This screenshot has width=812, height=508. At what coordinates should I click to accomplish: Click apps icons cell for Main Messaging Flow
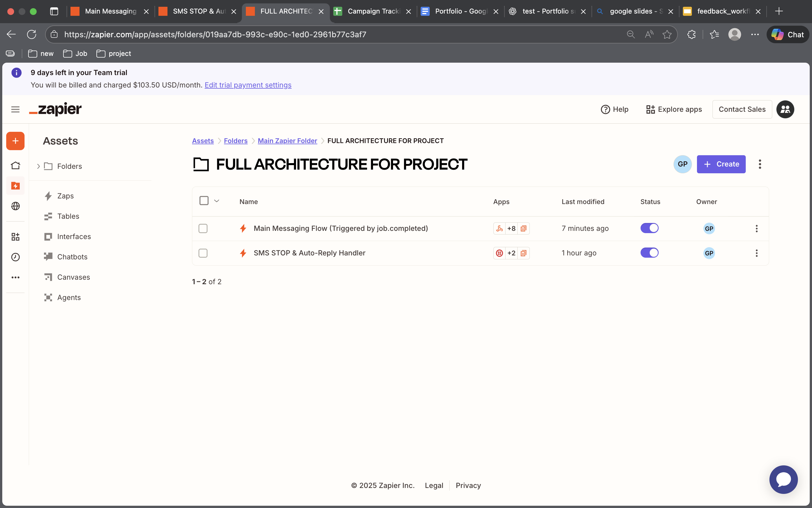click(x=511, y=229)
